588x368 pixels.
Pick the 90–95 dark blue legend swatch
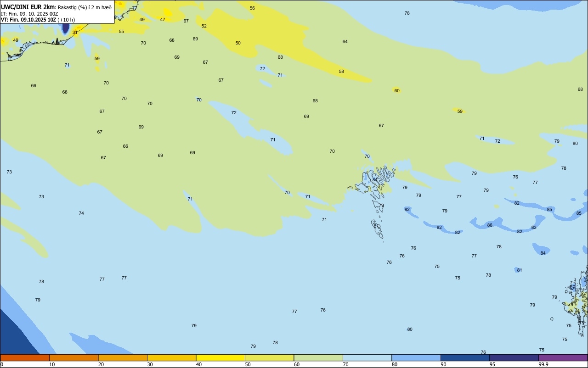click(465, 357)
